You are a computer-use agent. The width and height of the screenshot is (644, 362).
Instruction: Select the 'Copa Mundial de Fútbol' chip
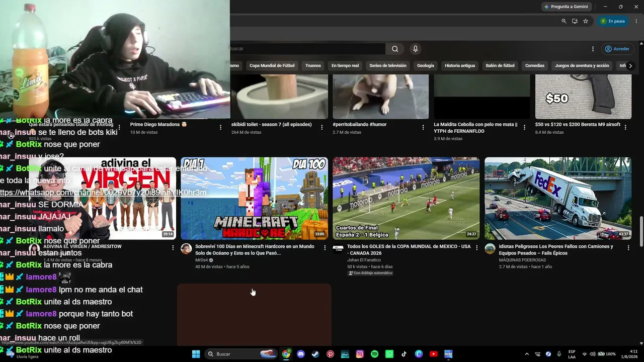click(272, 65)
